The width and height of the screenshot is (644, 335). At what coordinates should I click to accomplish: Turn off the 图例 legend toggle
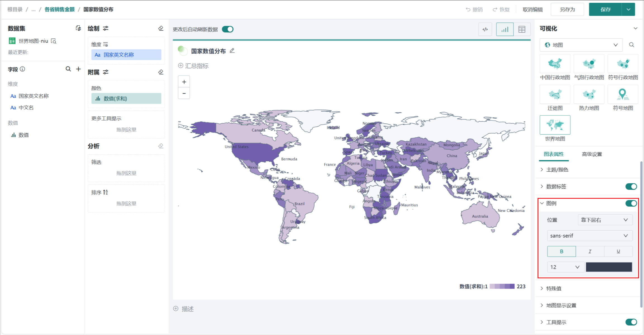[631, 203]
